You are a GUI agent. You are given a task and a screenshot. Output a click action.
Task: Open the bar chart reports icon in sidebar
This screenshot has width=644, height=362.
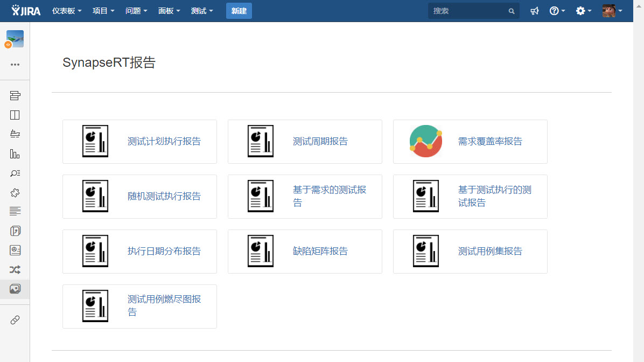[x=15, y=154]
